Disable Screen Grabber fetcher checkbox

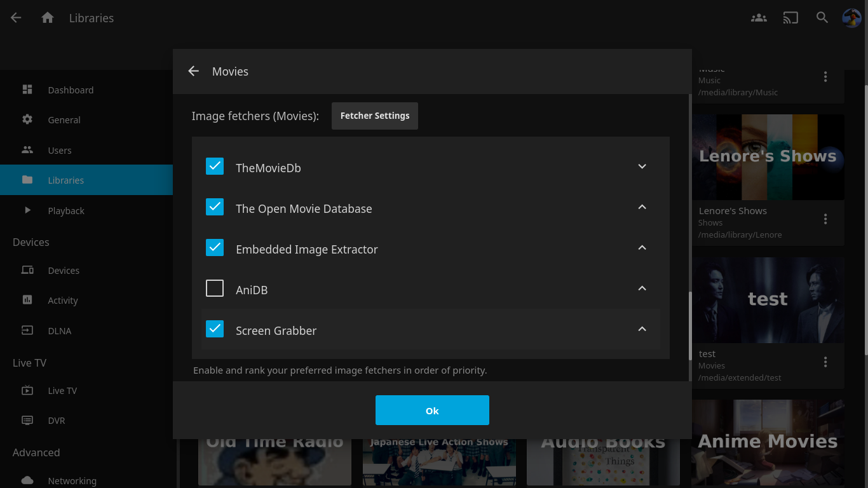pyautogui.click(x=215, y=329)
